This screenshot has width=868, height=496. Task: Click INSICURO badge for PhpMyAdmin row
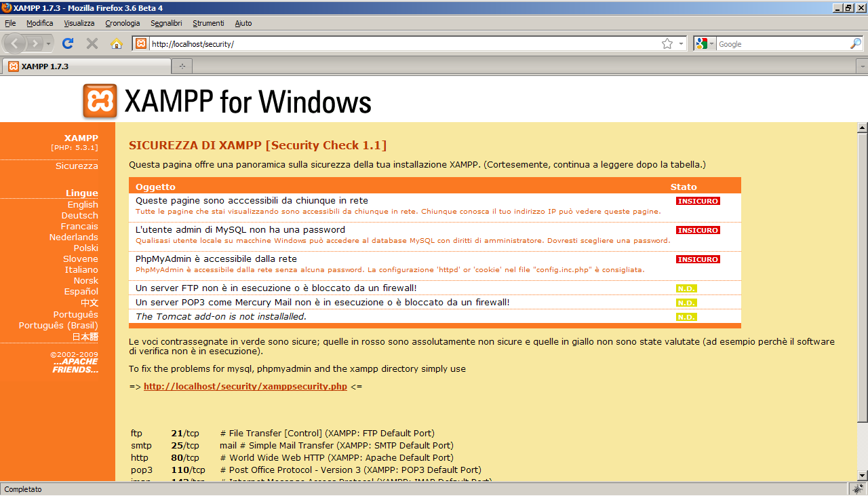[698, 259]
